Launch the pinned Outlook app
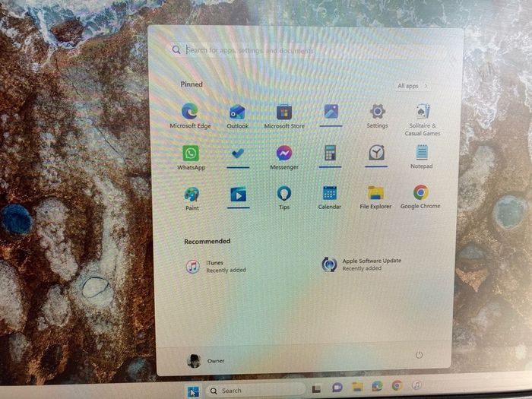The width and height of the screenshot is (532, 399). tap(237, 116)
